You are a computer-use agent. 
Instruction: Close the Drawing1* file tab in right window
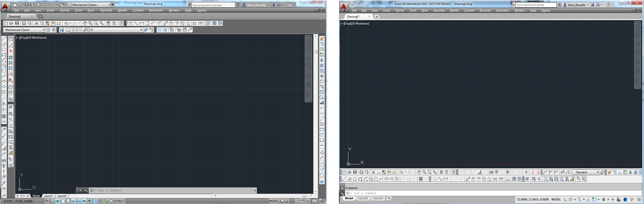pyautogui.click(x=369, y=16)
